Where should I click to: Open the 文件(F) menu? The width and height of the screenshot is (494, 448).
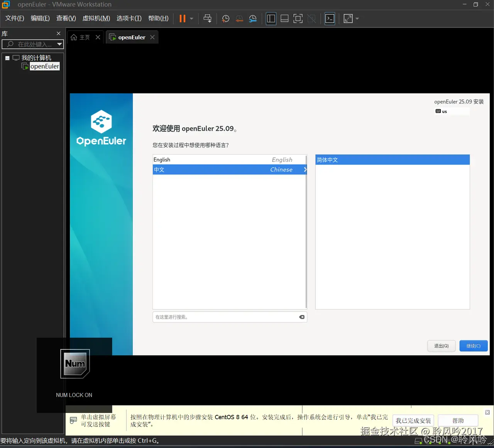pos(15,18)
